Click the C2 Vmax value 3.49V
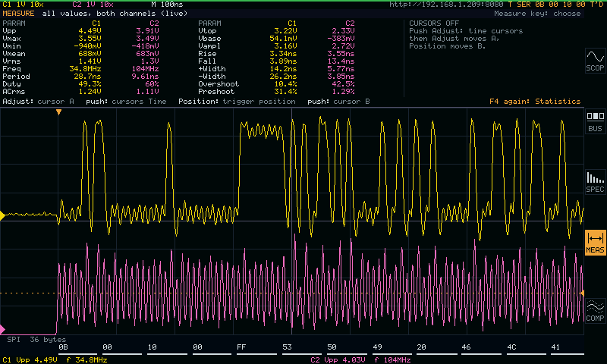The width and height of the screenshot is (607, 364). (147, 38)
